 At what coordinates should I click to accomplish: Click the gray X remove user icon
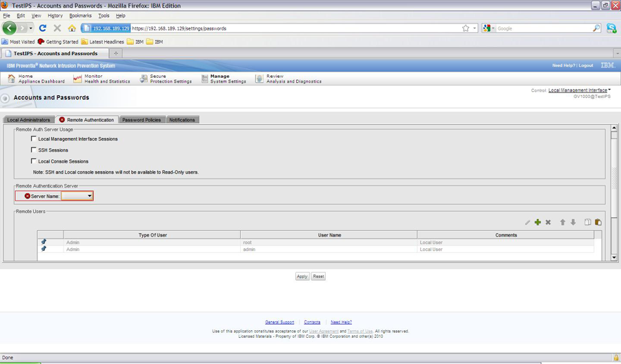coord(548,223)
